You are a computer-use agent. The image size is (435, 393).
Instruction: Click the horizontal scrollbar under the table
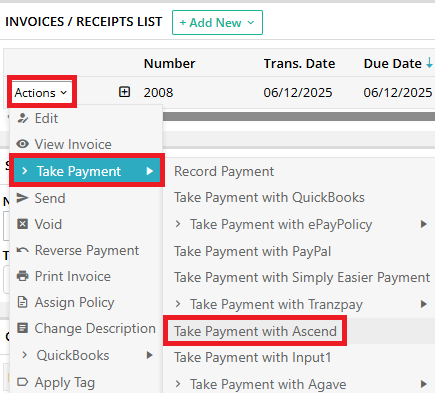tap(298, 116)
